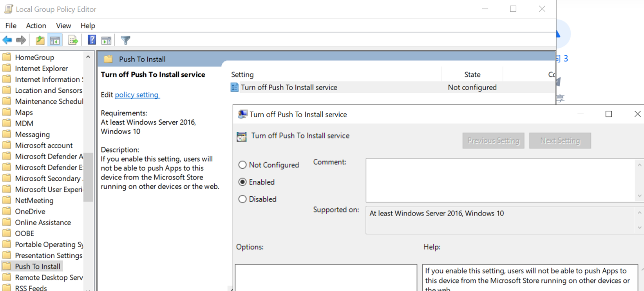Open the policy setting link
Screen dimensions: 644x291
(137, 95)
